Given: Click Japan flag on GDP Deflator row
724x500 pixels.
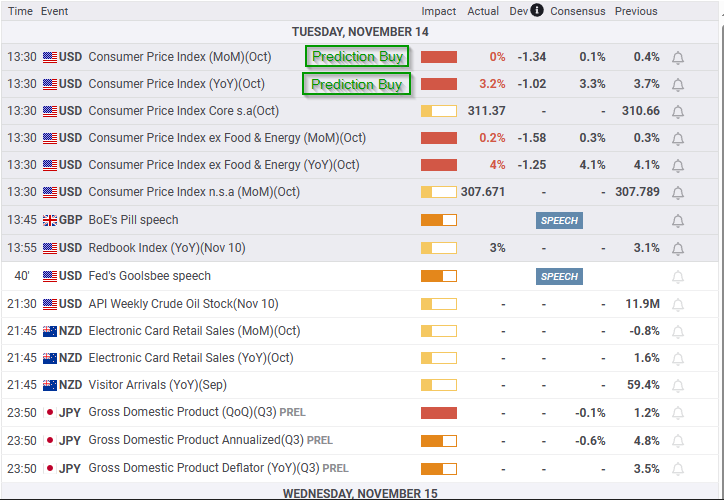Looking at the screenshot, I should point(50,469).
